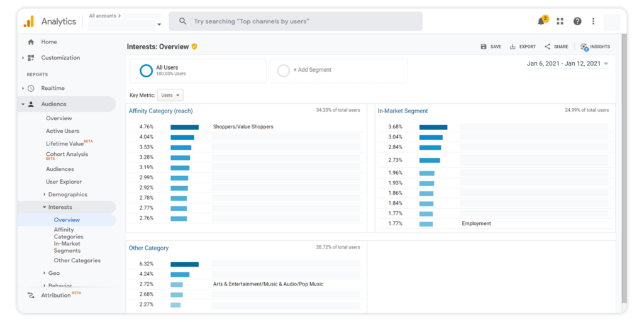The width and height of the screenshot is (644, 322).
Task: Select the All Users segment circle
Action: [146, 70]
